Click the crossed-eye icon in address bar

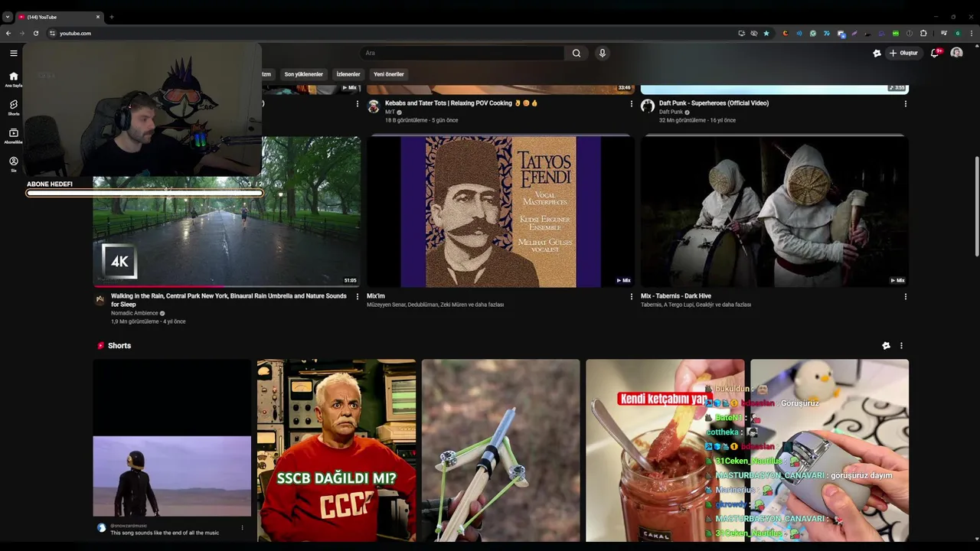coord(754,33)
